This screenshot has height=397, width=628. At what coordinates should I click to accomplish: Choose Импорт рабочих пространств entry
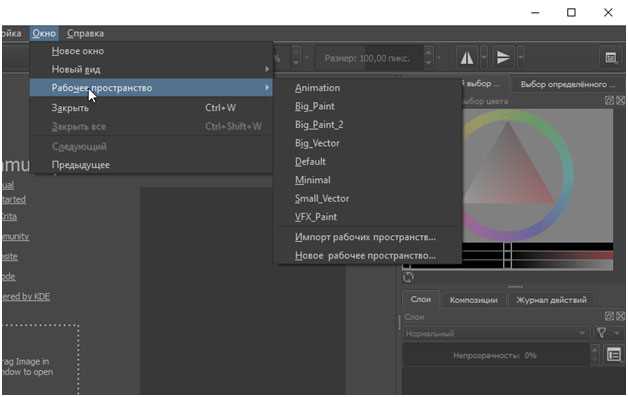[368, 237]
